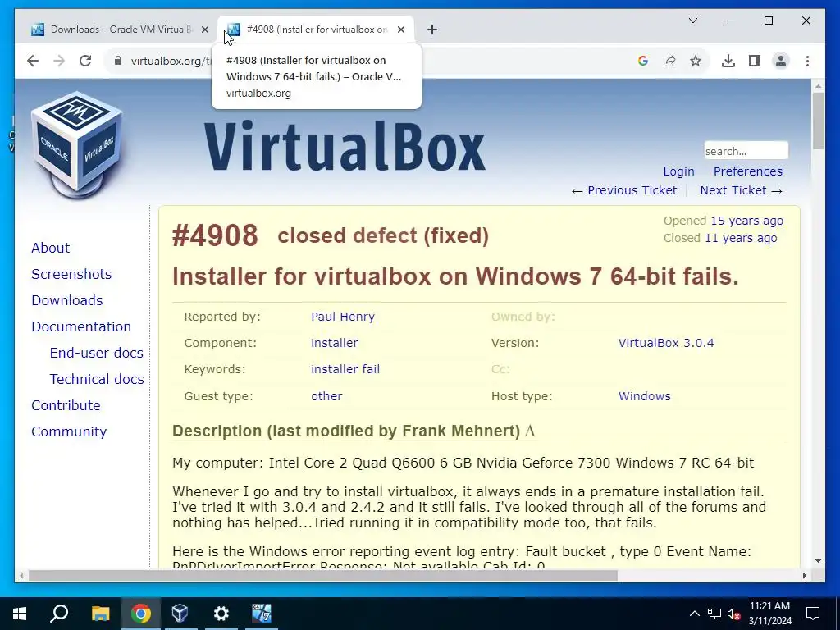The height and width of the screenshot is (630, 840).
Task: Click the installer fail keywords link
Action: [x=345, y=369]
